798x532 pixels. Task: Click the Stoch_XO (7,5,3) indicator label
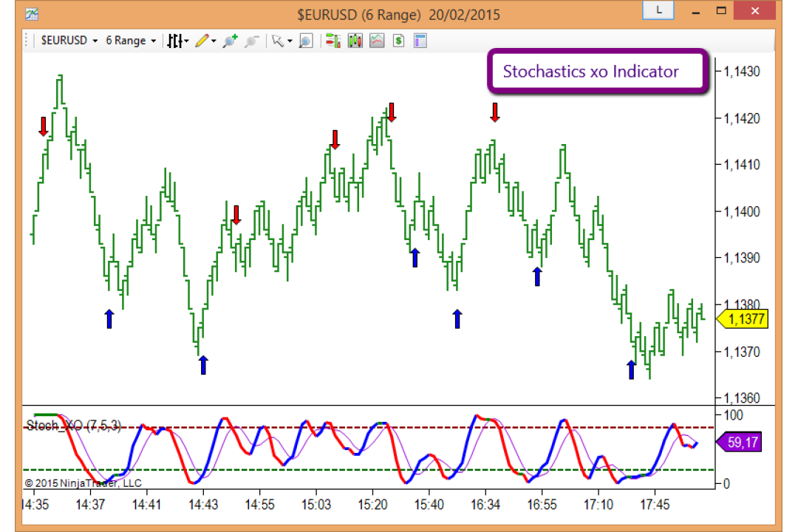73,426
